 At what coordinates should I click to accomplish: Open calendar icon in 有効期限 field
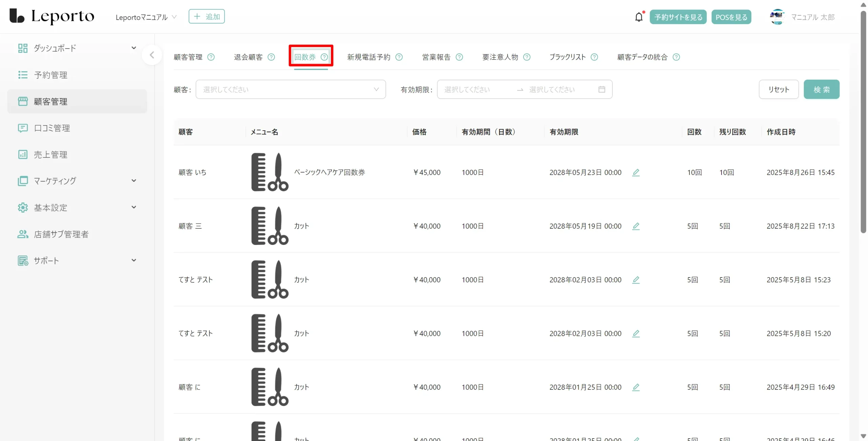click(x=601, y=89)
